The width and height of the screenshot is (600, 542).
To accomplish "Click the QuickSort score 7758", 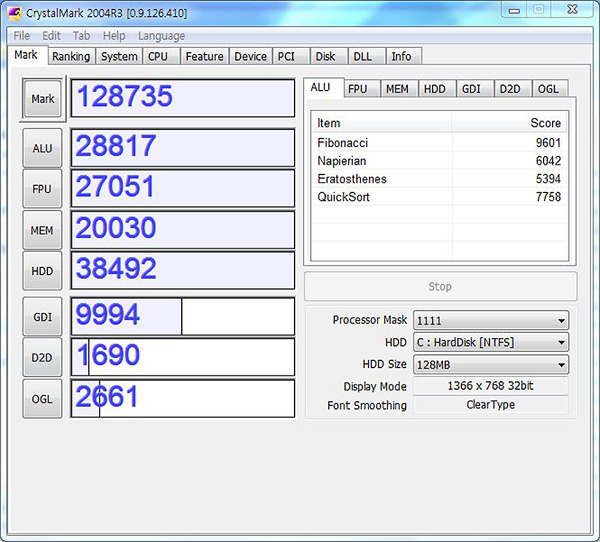I will click(548, 197).
